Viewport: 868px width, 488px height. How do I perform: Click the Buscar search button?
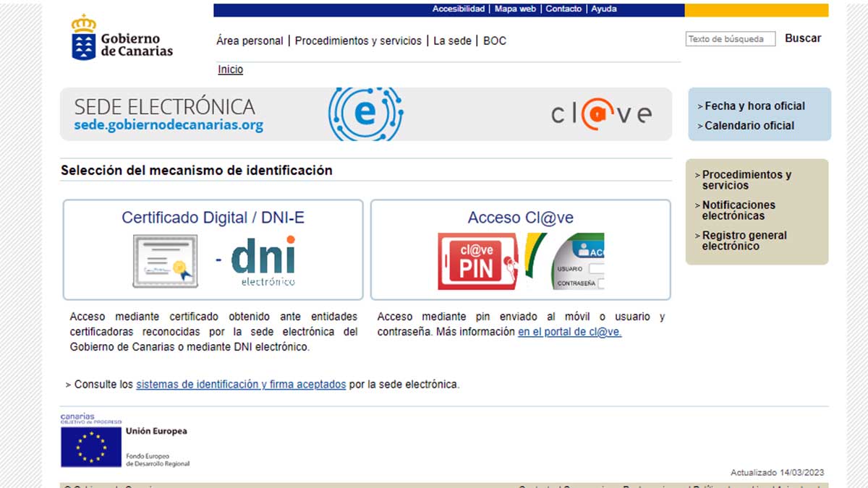pyautogui.click(x=803, y=38)
